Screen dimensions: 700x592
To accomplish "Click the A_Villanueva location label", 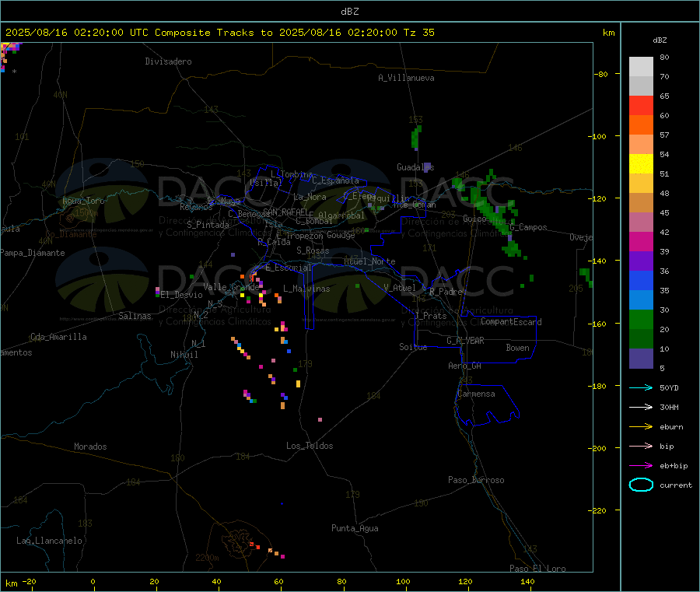I will tap(406, 78).
